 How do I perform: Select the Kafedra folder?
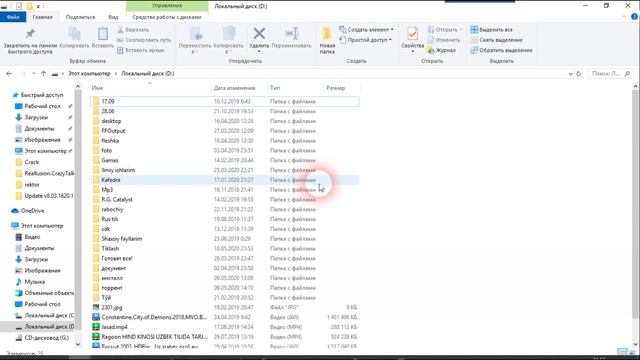[224, 180]
